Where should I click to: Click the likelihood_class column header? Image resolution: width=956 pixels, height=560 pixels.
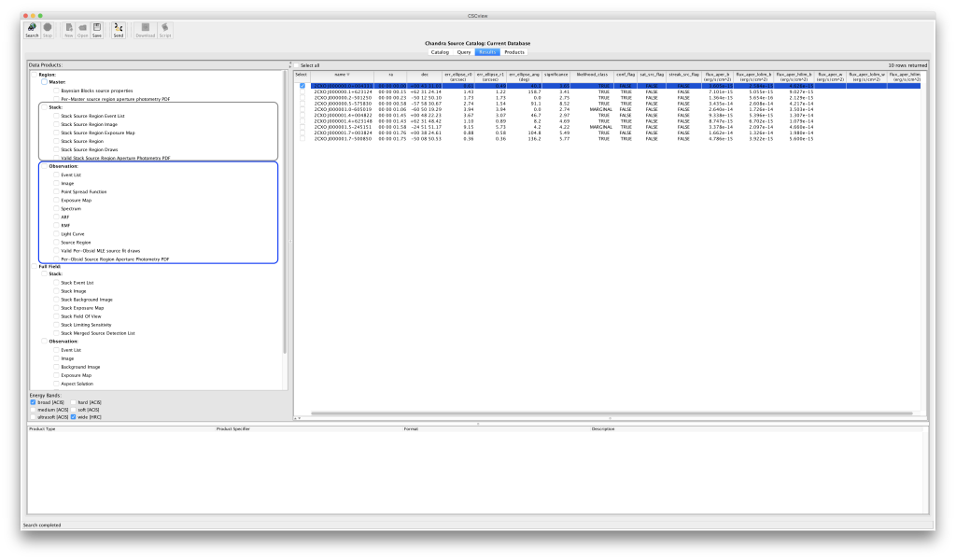coord(592,77)
